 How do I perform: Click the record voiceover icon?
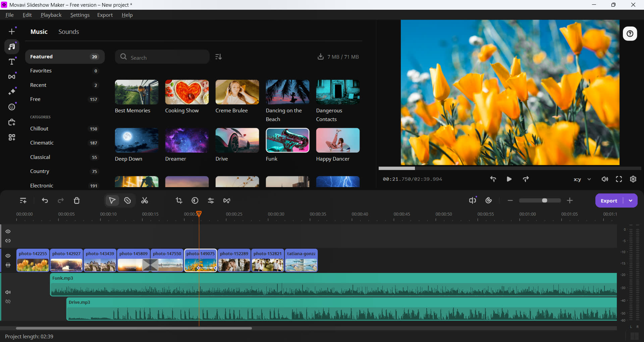(489, 200)
